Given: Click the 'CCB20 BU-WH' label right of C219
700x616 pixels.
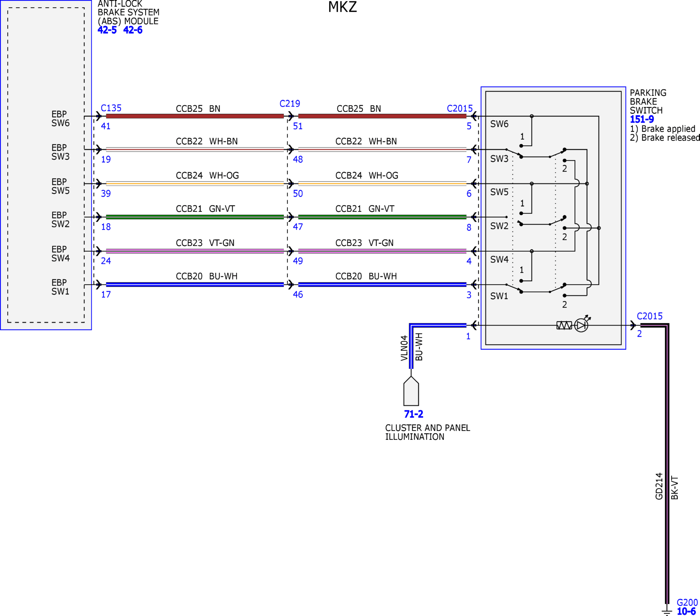Looking at the screenshot, I should (x=366, y=276).
